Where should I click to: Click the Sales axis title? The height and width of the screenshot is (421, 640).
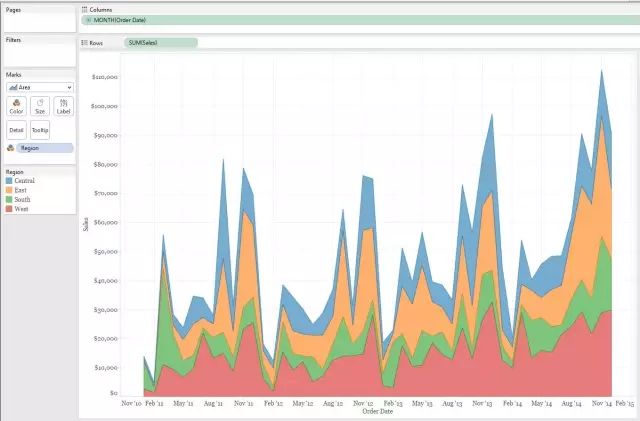[x=86, y=224]
